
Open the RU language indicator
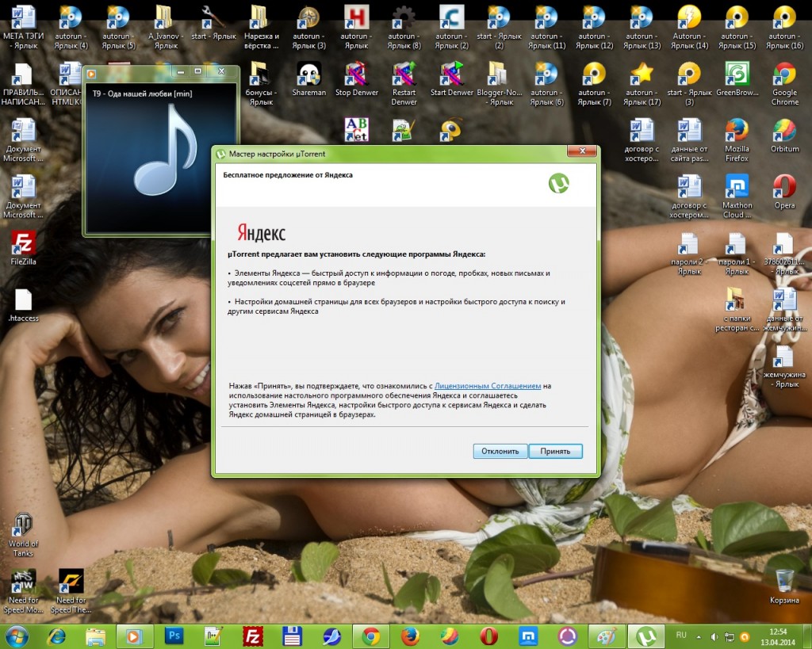pyautogui.click(x=681, y=635)
